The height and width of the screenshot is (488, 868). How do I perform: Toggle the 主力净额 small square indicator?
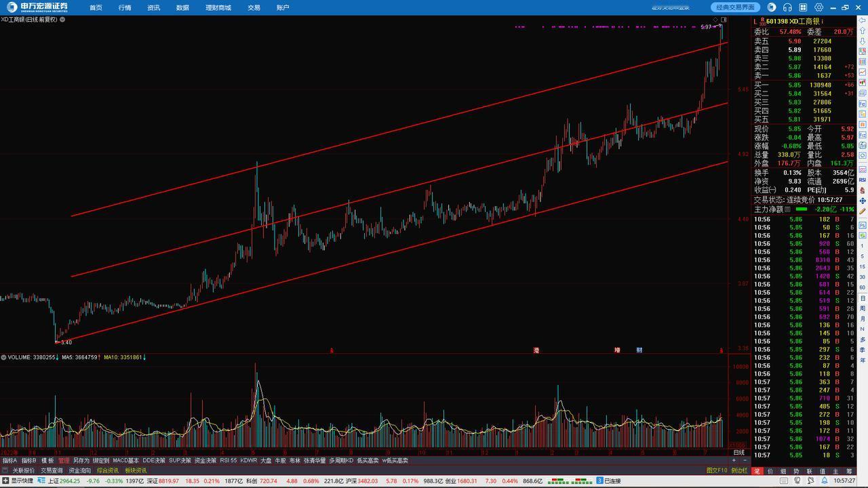(x=787, y=209)
